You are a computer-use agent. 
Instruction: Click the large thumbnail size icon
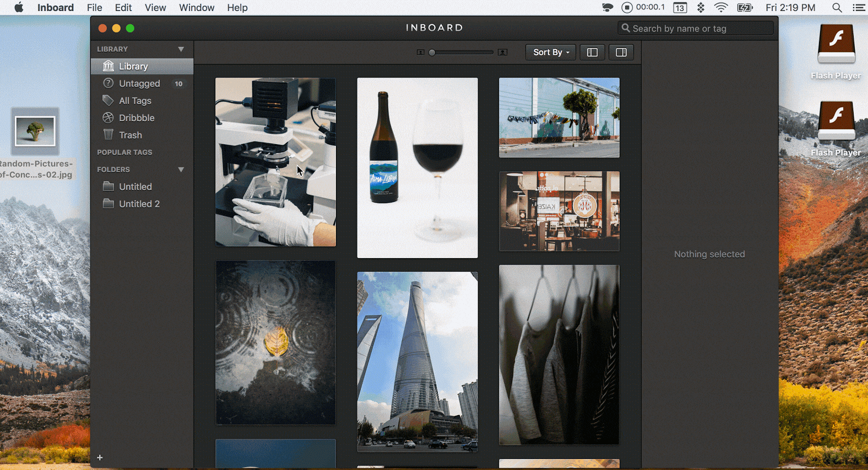point(502,52)
